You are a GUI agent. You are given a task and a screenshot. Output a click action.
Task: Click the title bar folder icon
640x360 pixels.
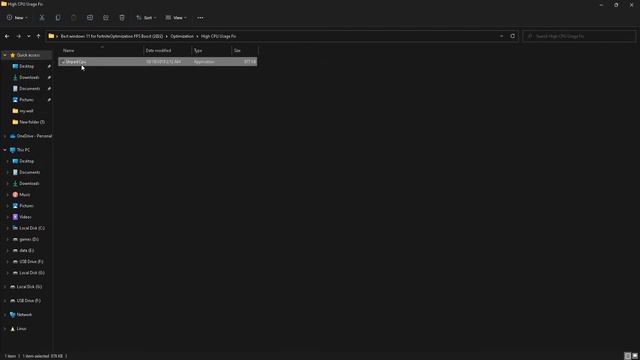[x=4, y=4]
